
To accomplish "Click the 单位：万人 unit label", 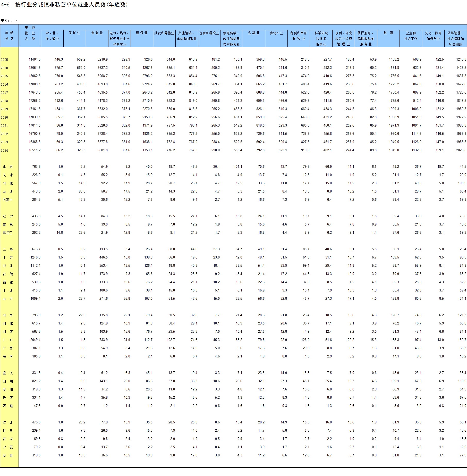I will (9, 20).
